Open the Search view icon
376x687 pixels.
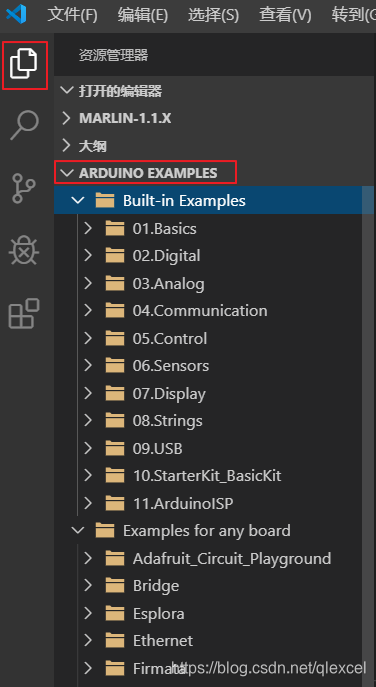click(x=24, y=125)
